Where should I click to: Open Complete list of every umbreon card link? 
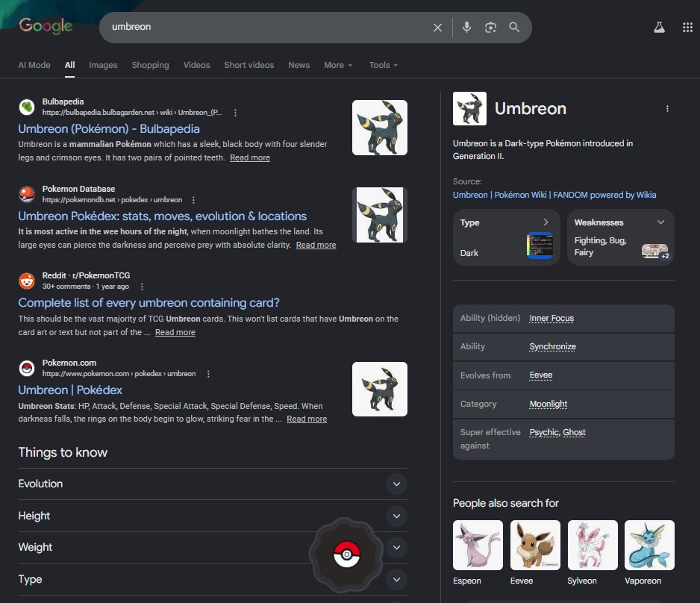149,303
